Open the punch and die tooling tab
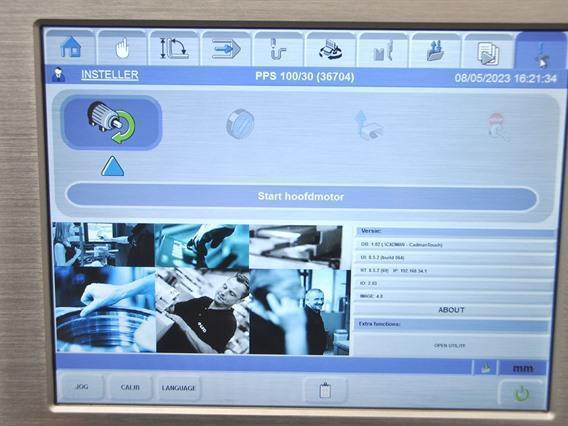568x426 pixels. pos(278,49)
